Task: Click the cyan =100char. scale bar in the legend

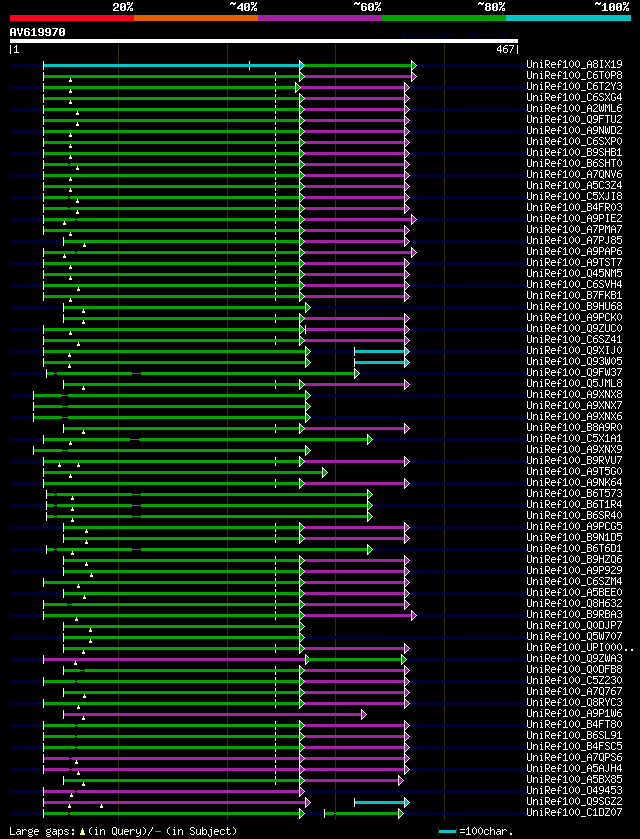Action: point(447,832)
